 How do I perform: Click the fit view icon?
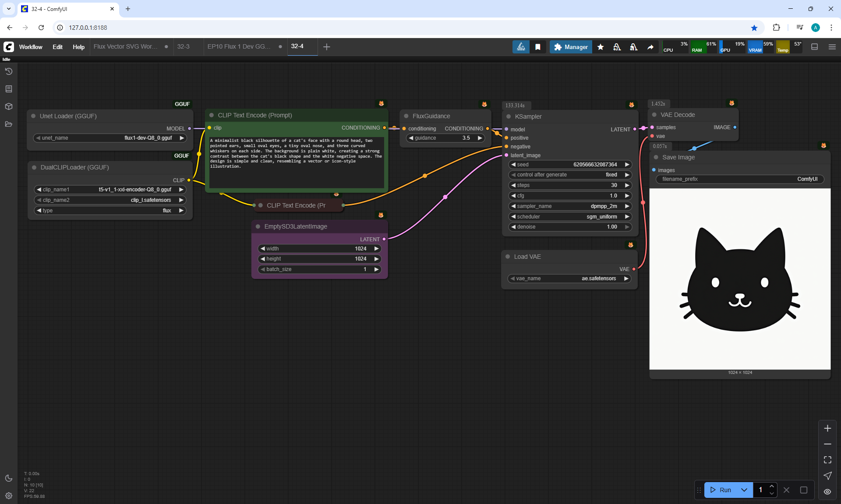click(x=827, y=460)
